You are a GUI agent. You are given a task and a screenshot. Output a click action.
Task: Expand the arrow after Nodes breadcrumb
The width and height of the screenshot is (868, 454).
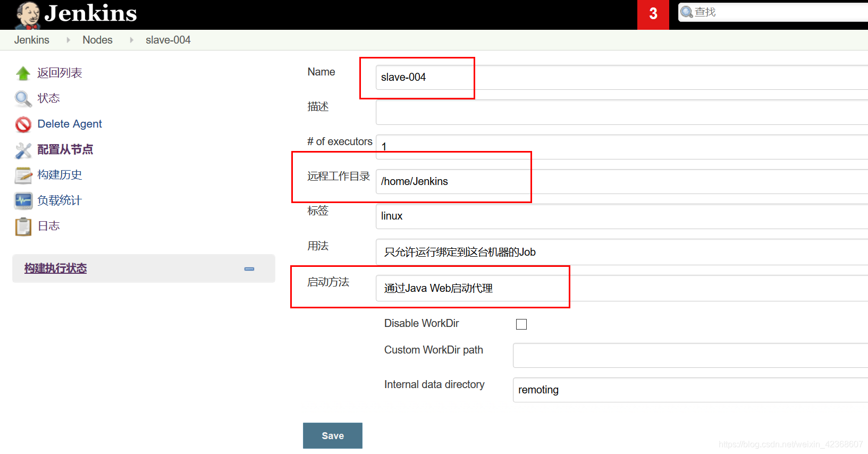[x=131, y=40]
